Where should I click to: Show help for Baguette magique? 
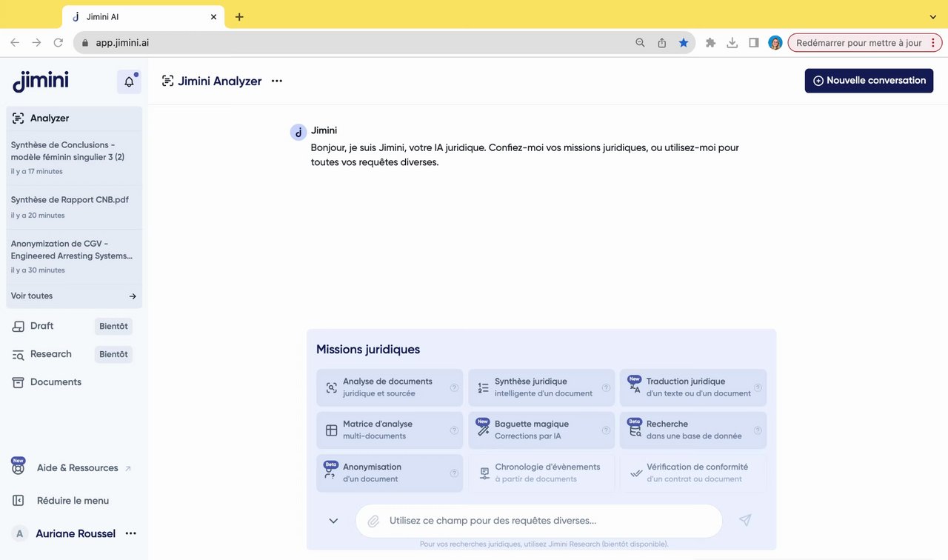click(606, 430)
